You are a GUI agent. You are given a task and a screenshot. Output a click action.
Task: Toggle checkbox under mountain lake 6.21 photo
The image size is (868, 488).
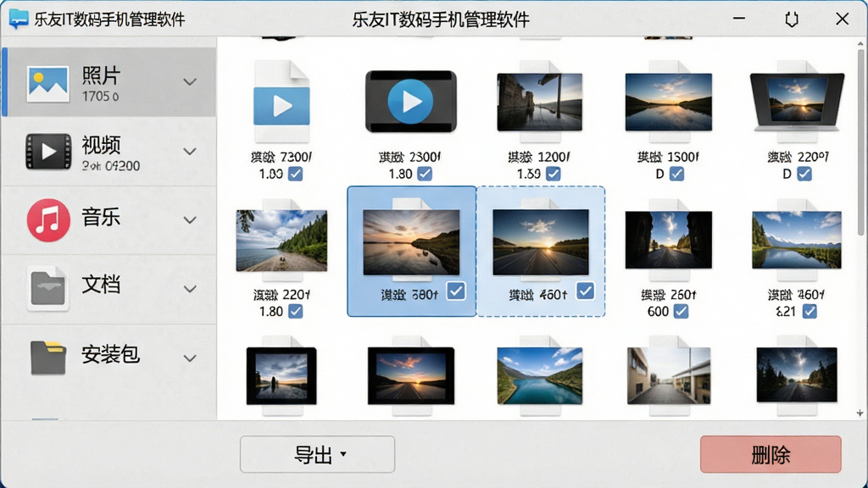tap(810, 311)
